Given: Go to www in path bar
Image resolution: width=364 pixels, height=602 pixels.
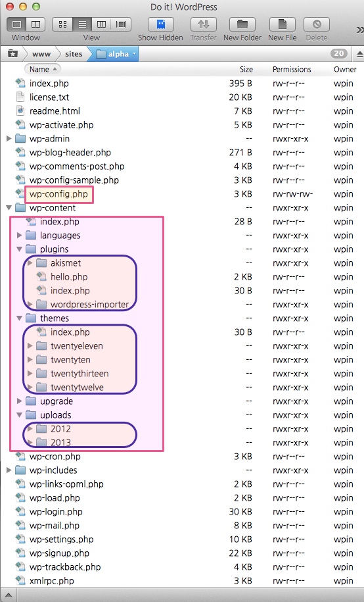Looking at the screenshot, I should [x=41, y=54].
